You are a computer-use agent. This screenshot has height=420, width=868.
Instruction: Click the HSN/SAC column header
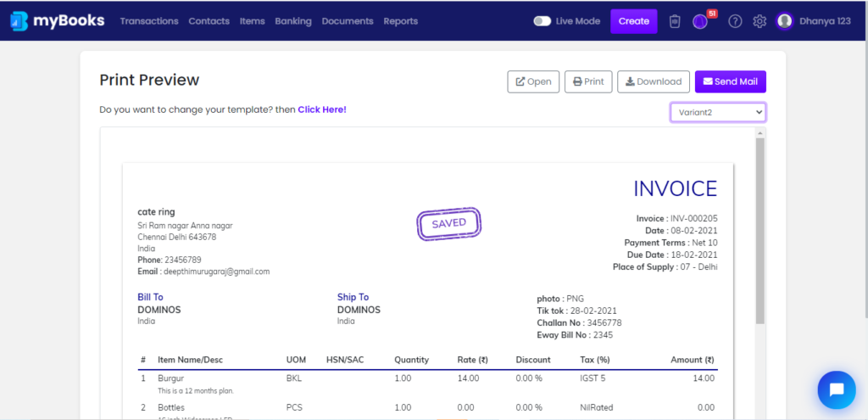(346, 360)
